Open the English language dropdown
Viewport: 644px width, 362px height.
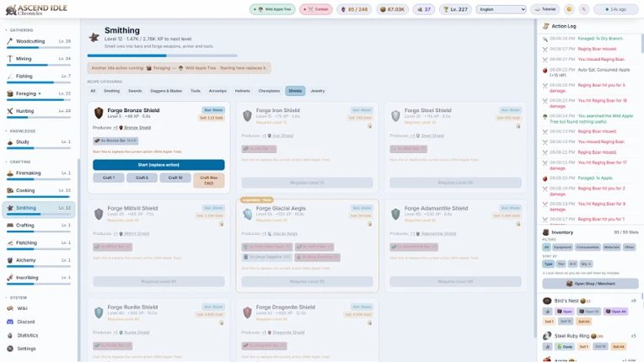(x=501, y=9)
